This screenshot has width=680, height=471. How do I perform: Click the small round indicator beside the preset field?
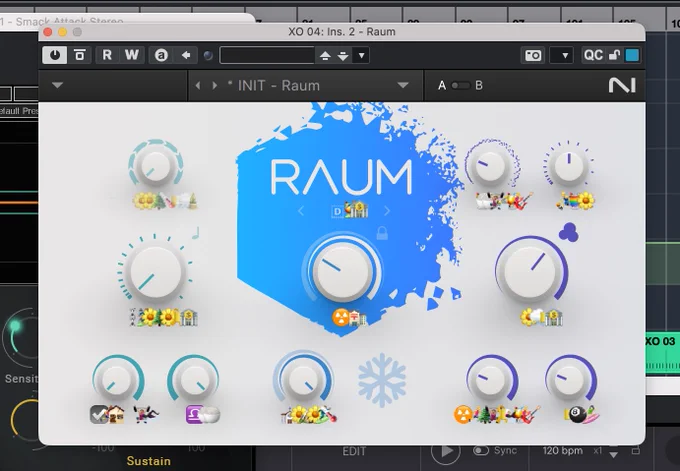(208, 56)
